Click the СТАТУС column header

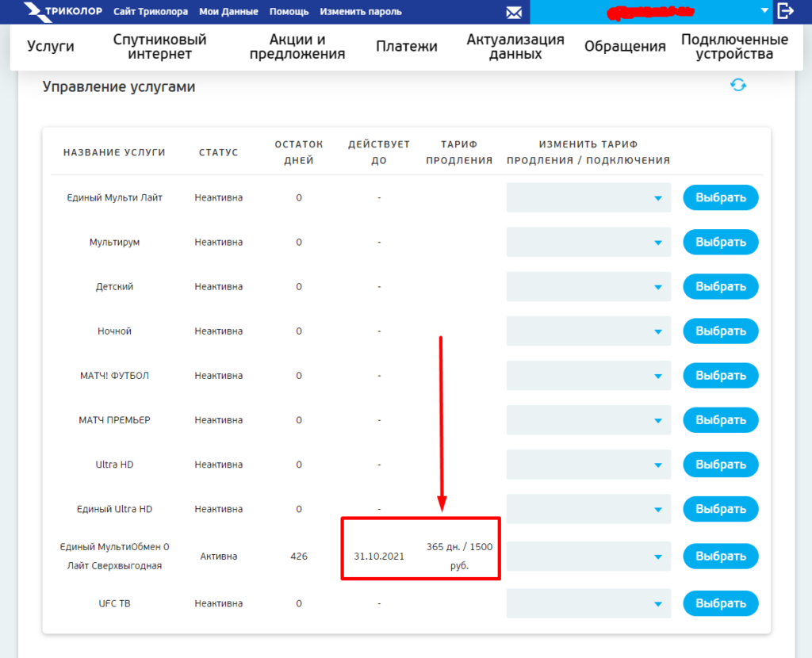click(219, 152)
